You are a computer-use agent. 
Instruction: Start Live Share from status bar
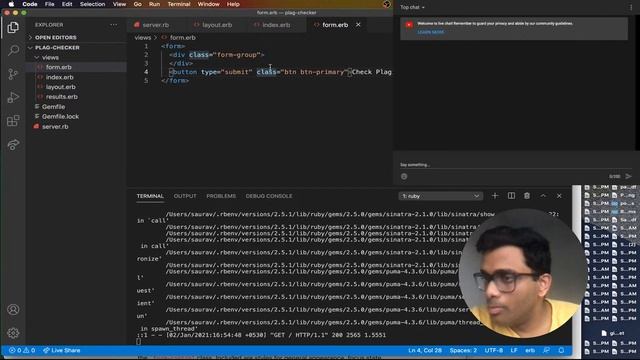tap(62, 350)
